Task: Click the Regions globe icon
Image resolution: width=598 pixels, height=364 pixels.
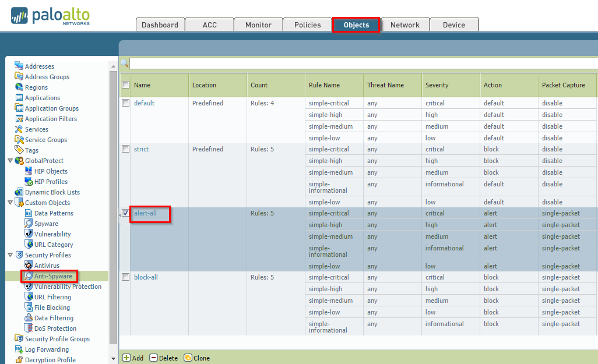Action: (19, 87)
